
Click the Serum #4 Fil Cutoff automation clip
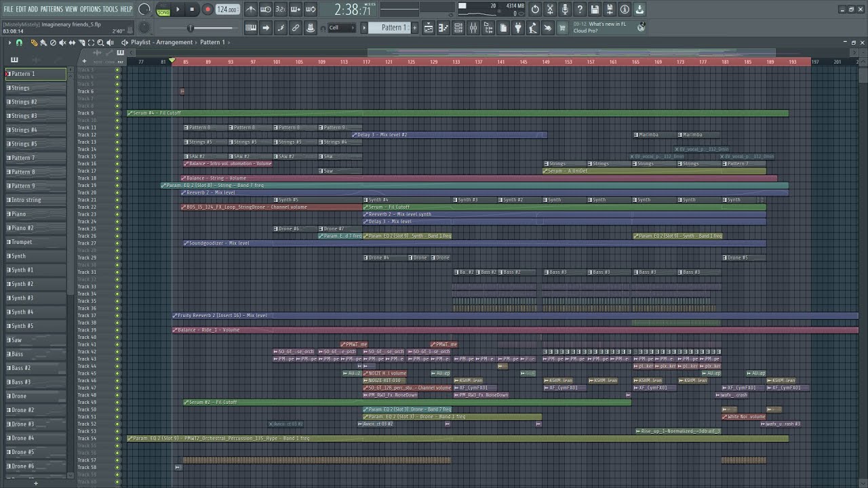[x=458, y=113]
